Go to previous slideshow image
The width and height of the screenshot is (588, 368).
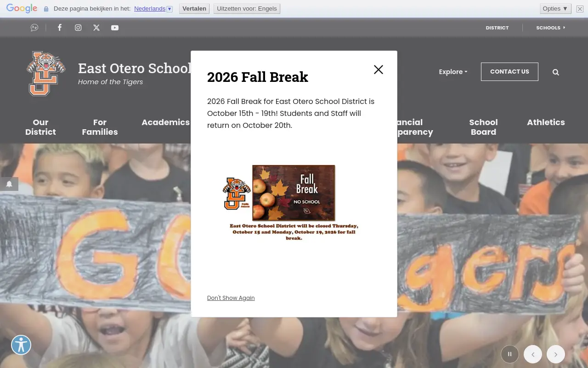click(533, 354)
